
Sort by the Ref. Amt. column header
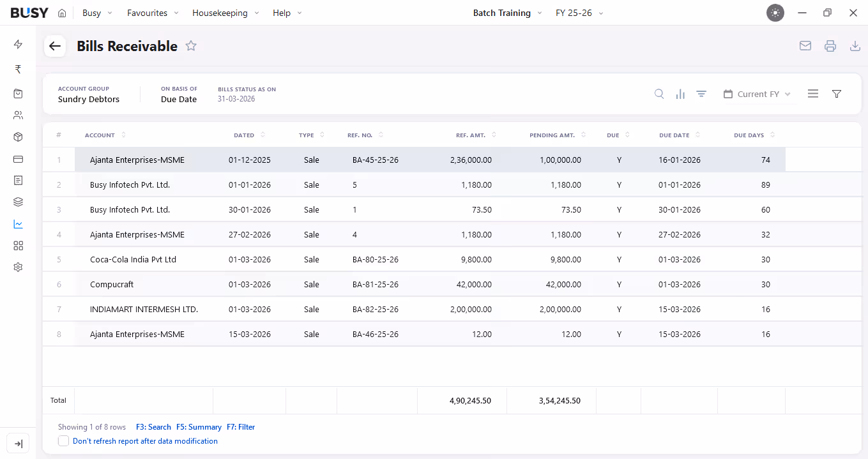[476, 135]
